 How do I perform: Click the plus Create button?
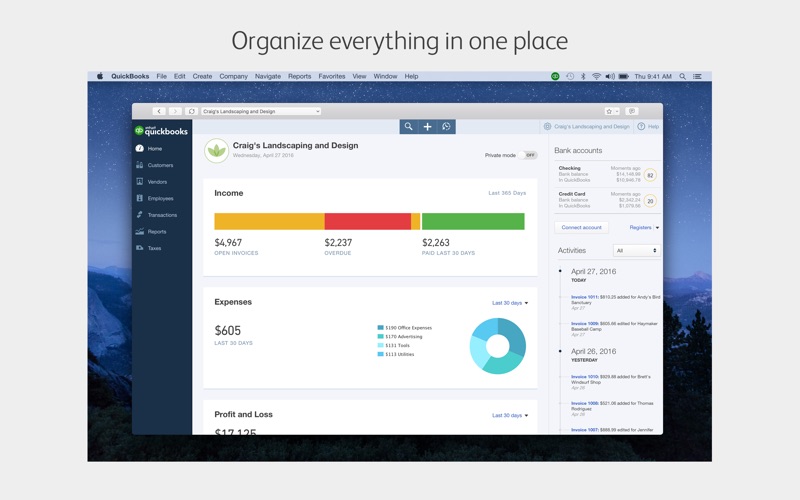[428, 127]
